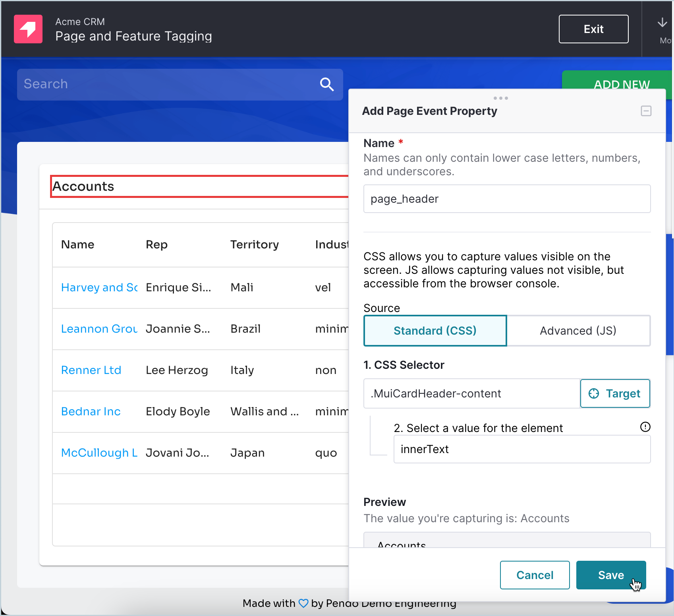
Task: Click the info icon beside element value
Action: click(645, 427)
